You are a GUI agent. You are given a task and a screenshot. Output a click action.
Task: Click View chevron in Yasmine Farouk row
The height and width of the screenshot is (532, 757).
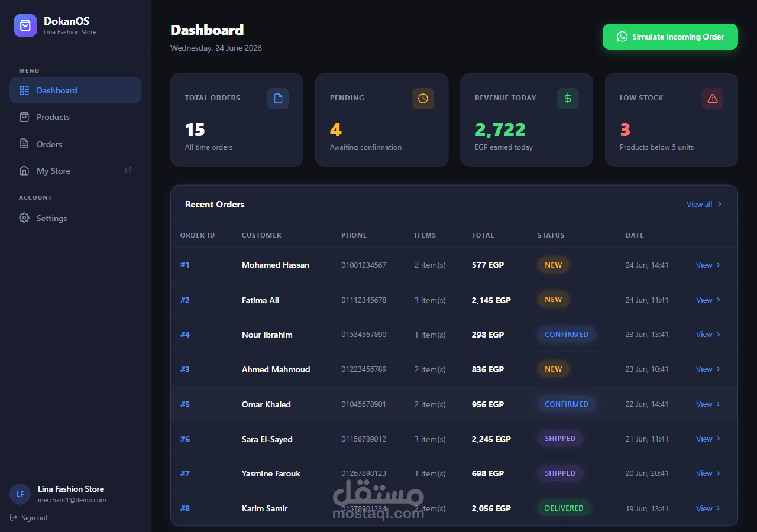(719, 473)
